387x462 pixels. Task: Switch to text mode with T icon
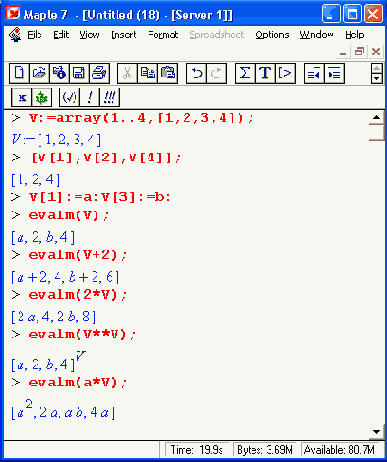[265, 73]
